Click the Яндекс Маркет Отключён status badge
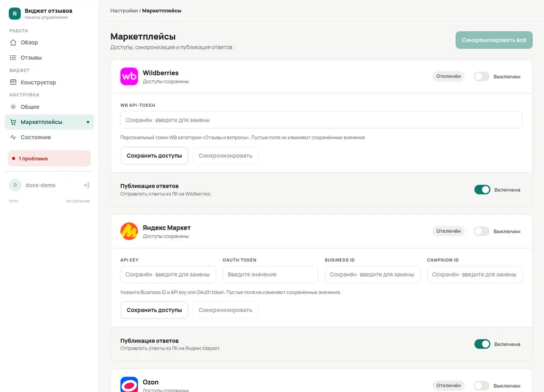 448,231
